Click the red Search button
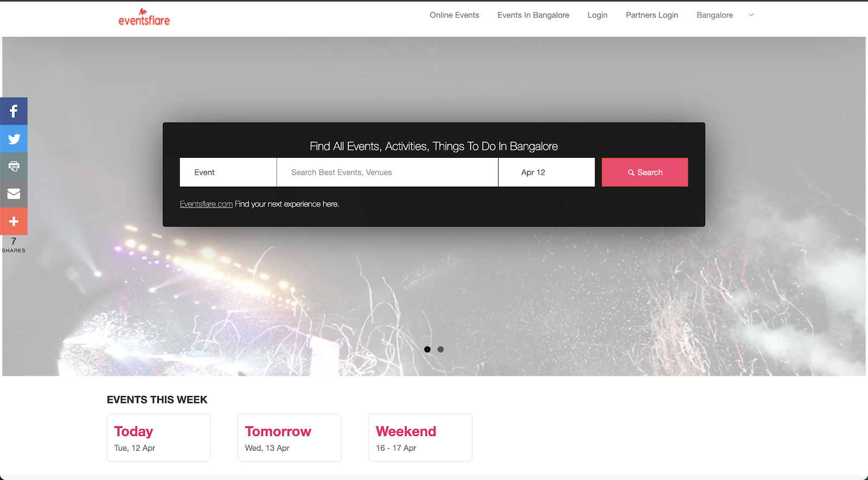Screen dimensions: 868x480 pyautogui.click(x=645, y=172)
